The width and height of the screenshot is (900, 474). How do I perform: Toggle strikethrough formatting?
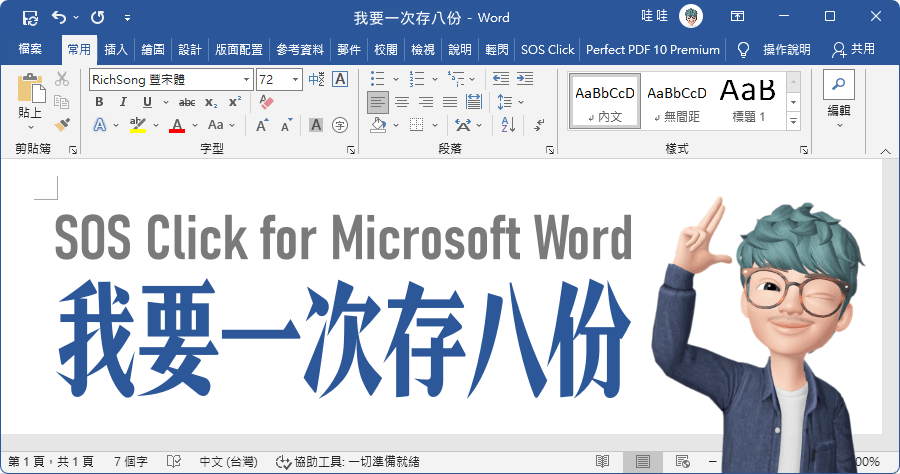(x=187, y=102)
